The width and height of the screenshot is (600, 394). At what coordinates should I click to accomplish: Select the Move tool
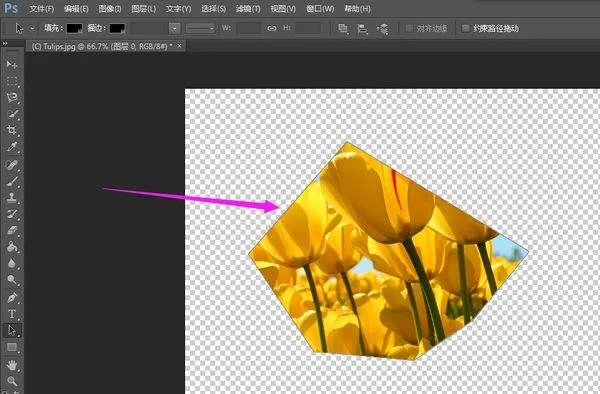point(12,64)
